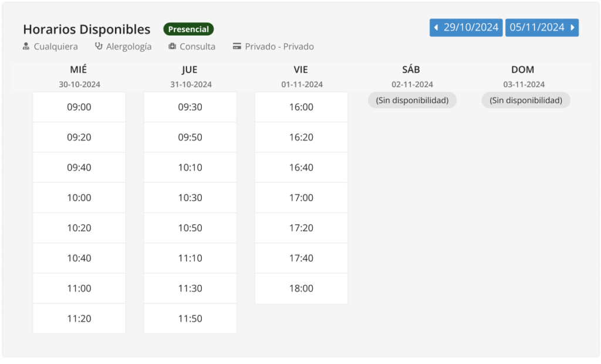Pick the 11:10 Thursday appointment

click(190, 258)
